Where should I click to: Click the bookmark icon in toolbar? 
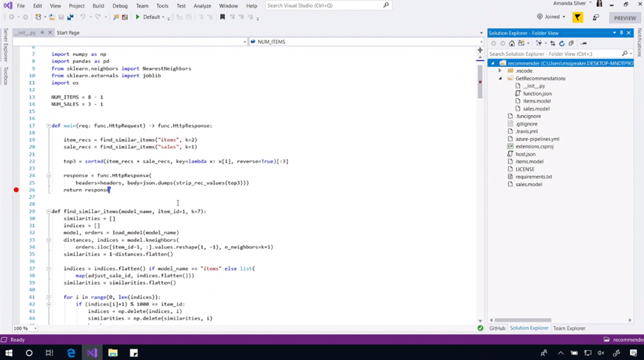(222, 17)
